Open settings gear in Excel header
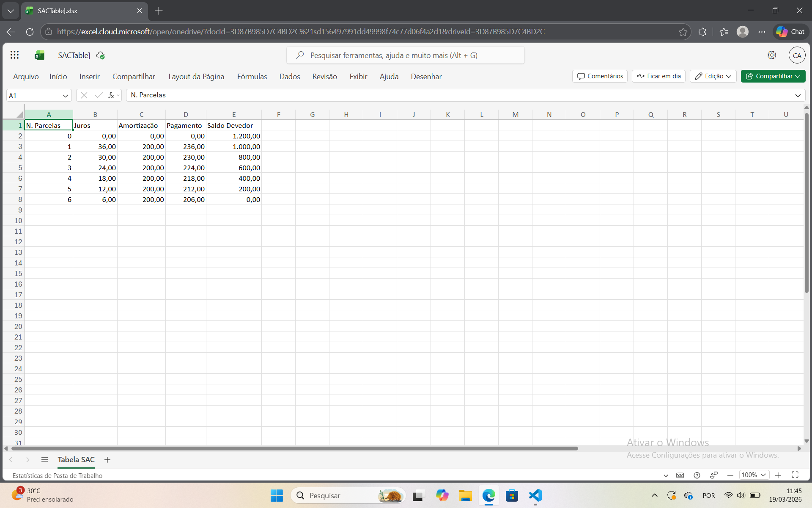The width and height of the screenshot is (812, 508). [x=772, y=55]
